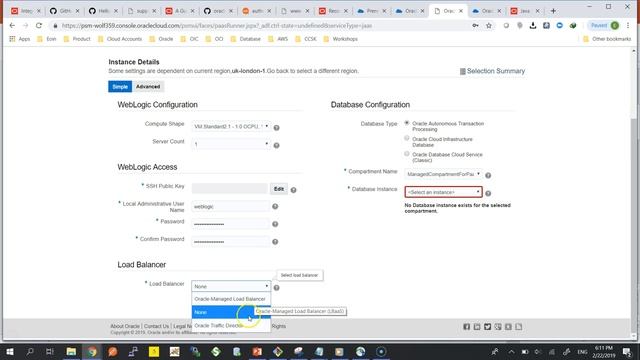Click the saved-password key icon in address bar
Screen dimensions: 640x360
tap(475, 25)
